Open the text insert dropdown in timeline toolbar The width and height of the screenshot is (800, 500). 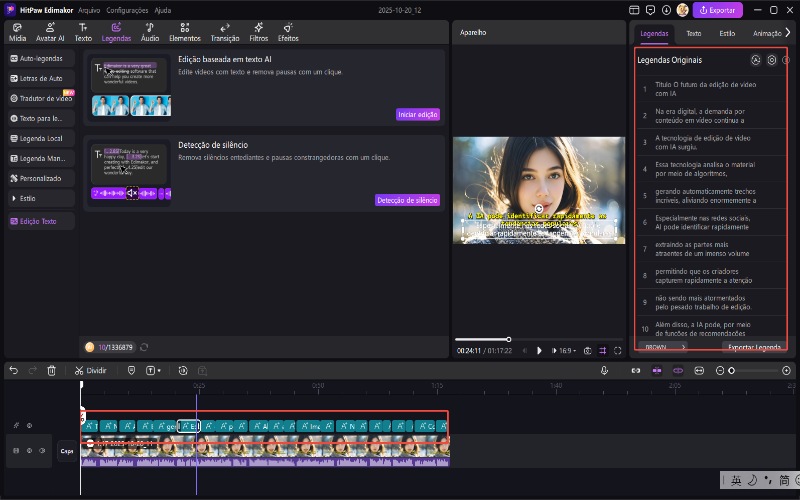pos(153,370)
